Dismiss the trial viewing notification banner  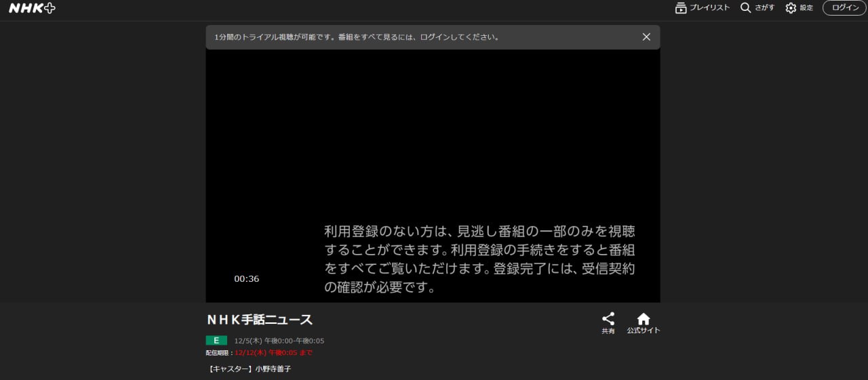pyautogui.click(x=646, y=37)
